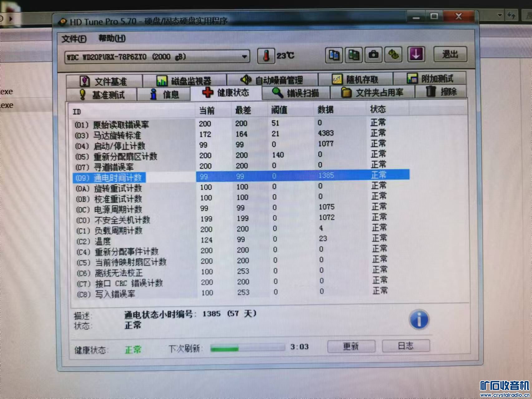
Task: Select the (0A) 旋转重试计数 row
Action: click(x=241, y=187)
